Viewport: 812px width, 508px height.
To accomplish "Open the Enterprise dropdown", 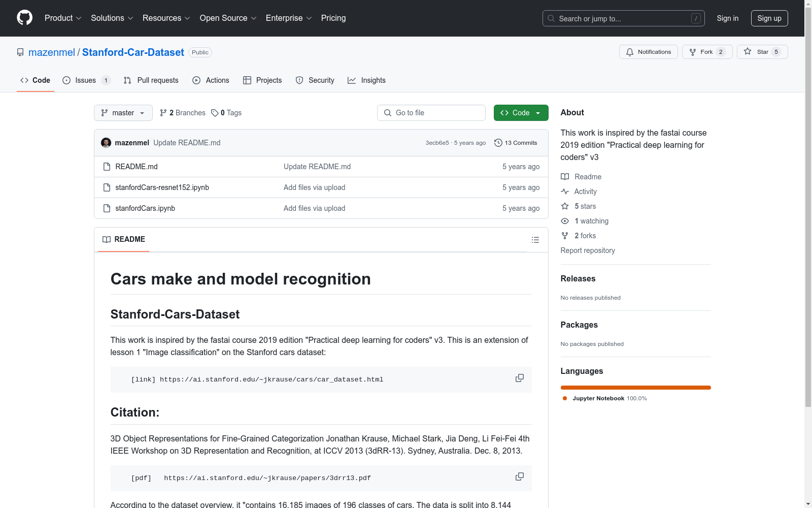I will click(289, 18).
